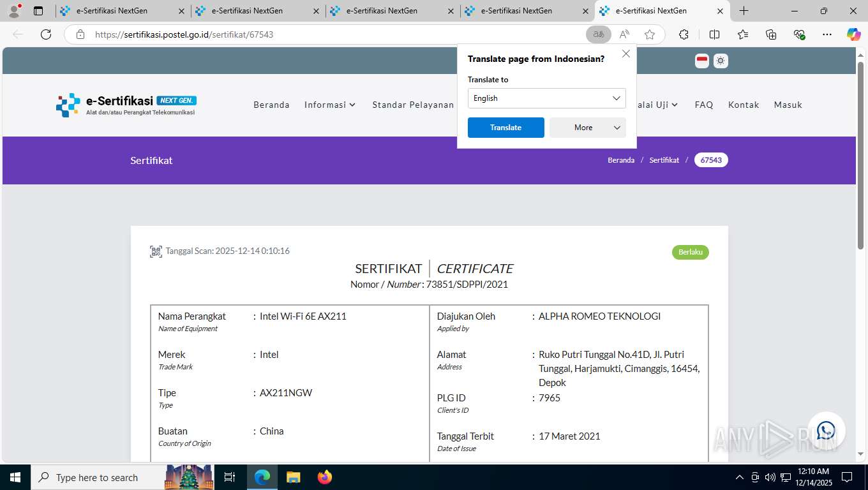Image resolution: width=868 pixels, height=490 pixels.
Task: Open Task View on taskbar
Action: coord(230,477)
